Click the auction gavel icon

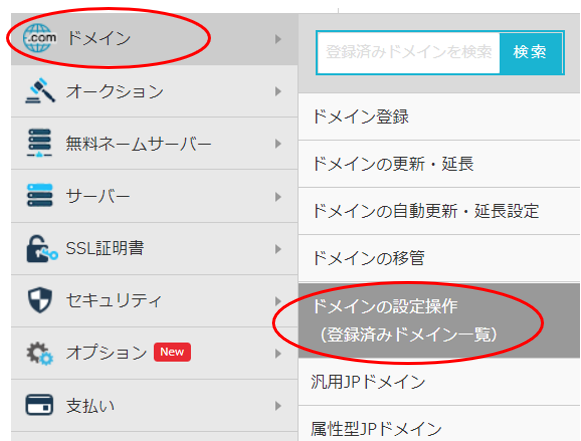(40, 90)
